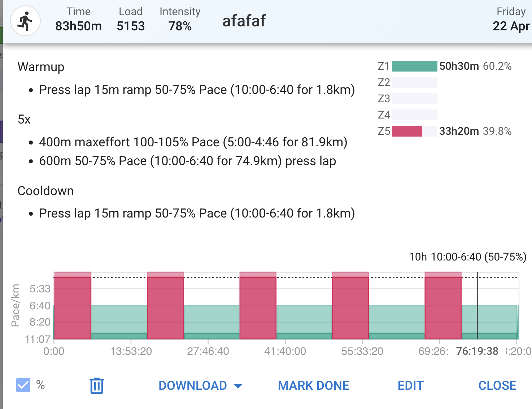The image size is (532, 409).
Task: Click the workout title afafaf
Action: [244, 21]
